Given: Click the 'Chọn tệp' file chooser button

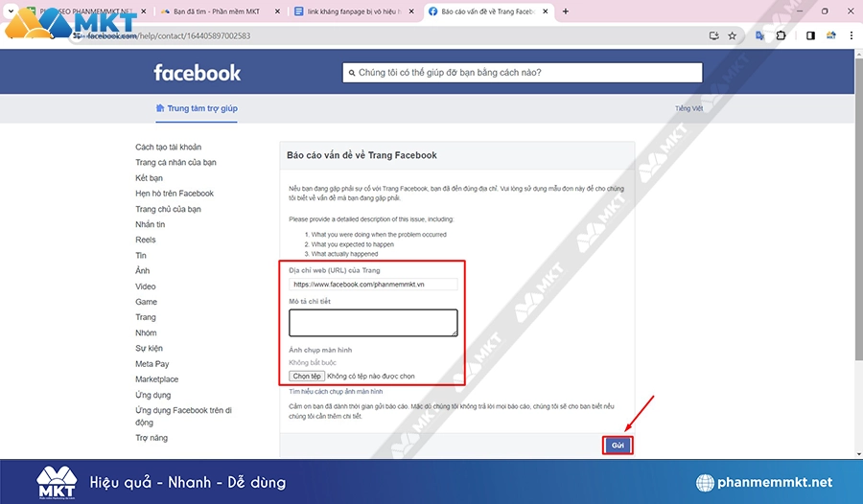Looking at the screenshot, I should tap(307, 377).
